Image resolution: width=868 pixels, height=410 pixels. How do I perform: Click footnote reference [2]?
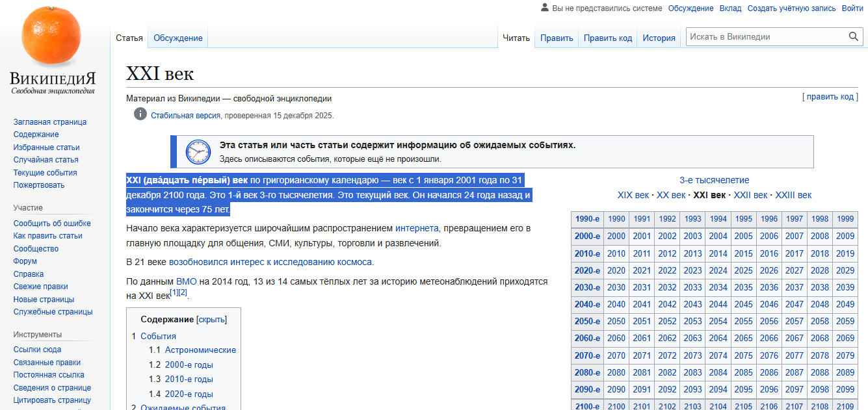[183, 292]
